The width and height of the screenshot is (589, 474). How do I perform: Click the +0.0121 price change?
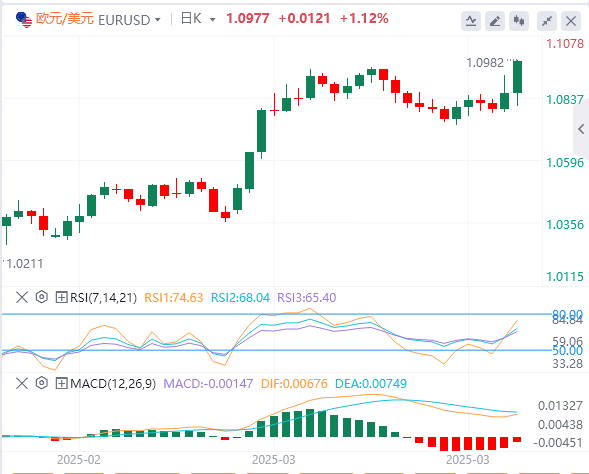tap(304, 18)
